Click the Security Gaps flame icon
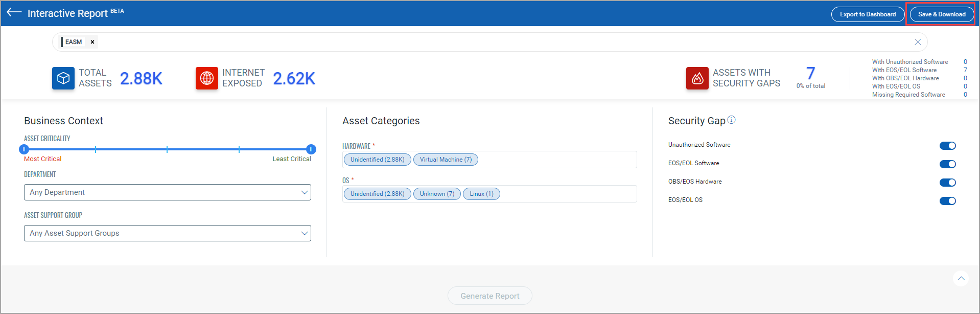 [697, 78]
